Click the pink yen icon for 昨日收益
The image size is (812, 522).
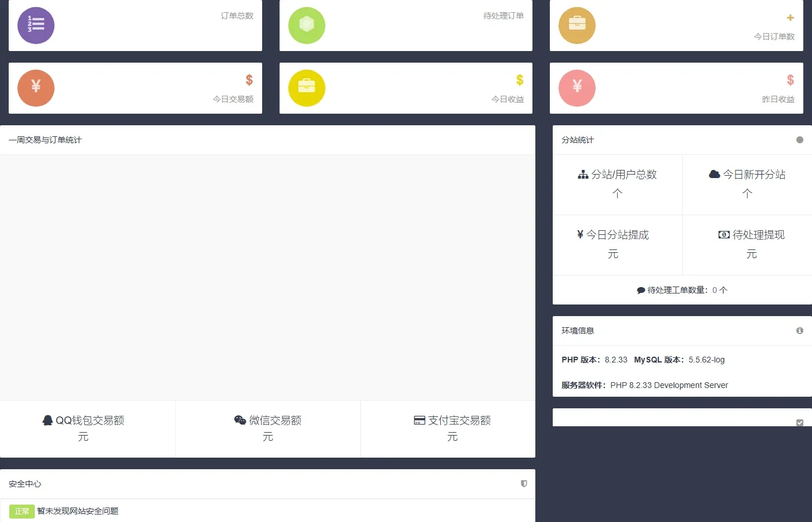coord(577,88)
